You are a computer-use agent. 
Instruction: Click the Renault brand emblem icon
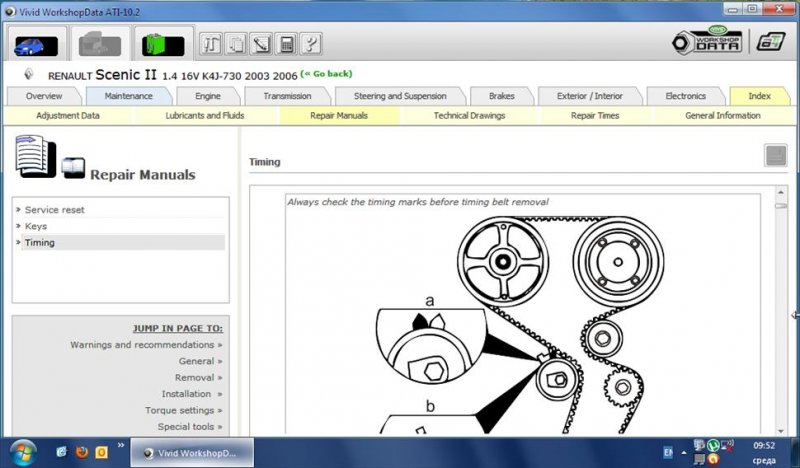tap(29, 75)
